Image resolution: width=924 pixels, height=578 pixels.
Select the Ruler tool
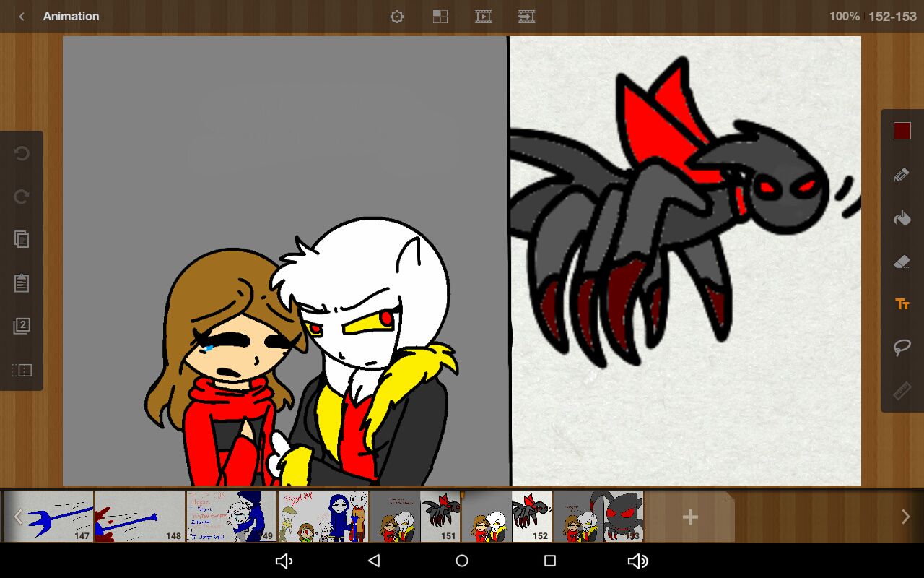click(902, 391)
